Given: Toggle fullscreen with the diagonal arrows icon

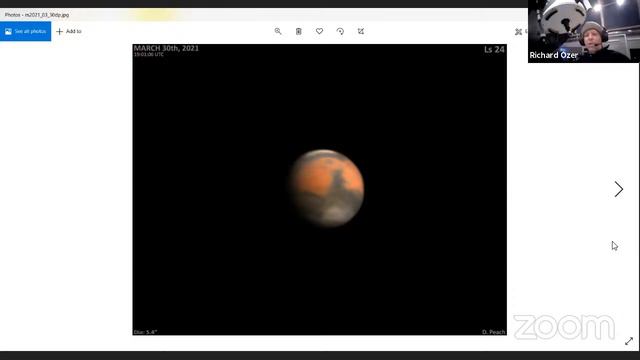Looking at the screenshot, I should click(629, 341).
